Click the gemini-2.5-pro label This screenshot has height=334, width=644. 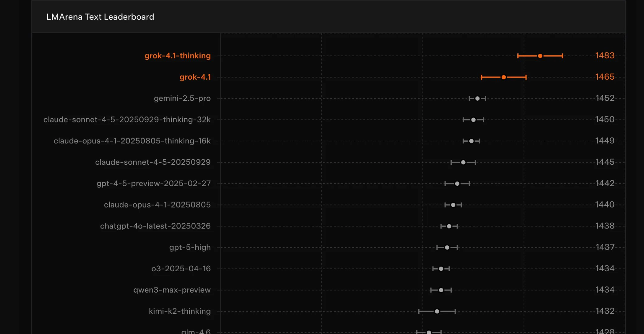pos(182,99)
